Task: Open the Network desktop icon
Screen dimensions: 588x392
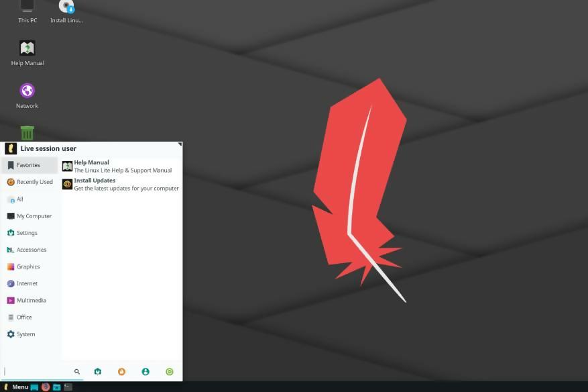Action: click(x=27, y=96)
